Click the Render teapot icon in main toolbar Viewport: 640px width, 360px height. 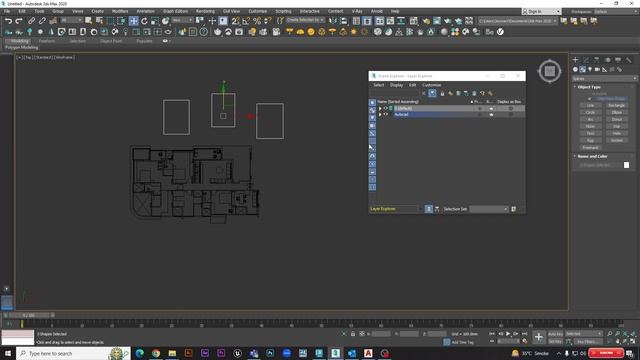(x=448, y=21)
